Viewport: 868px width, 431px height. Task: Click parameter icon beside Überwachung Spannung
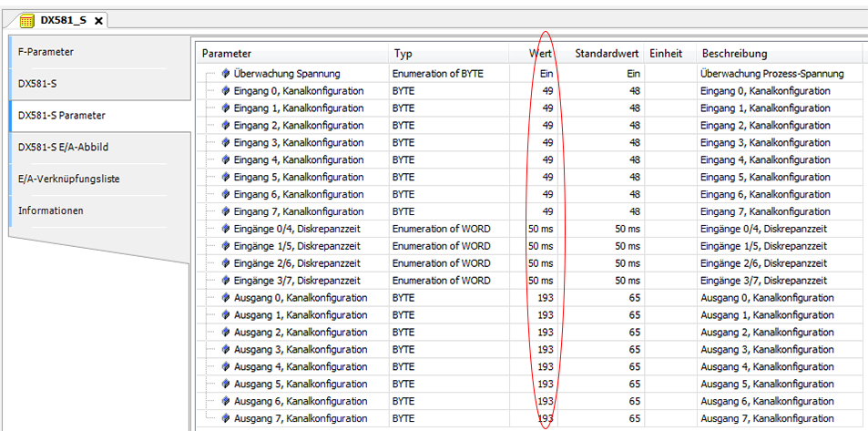click(225, 73)
